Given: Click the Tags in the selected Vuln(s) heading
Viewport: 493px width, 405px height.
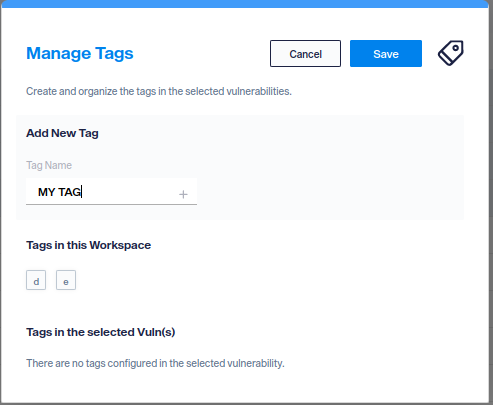Looking at the screenshot, I should click(x=101, y=332).
